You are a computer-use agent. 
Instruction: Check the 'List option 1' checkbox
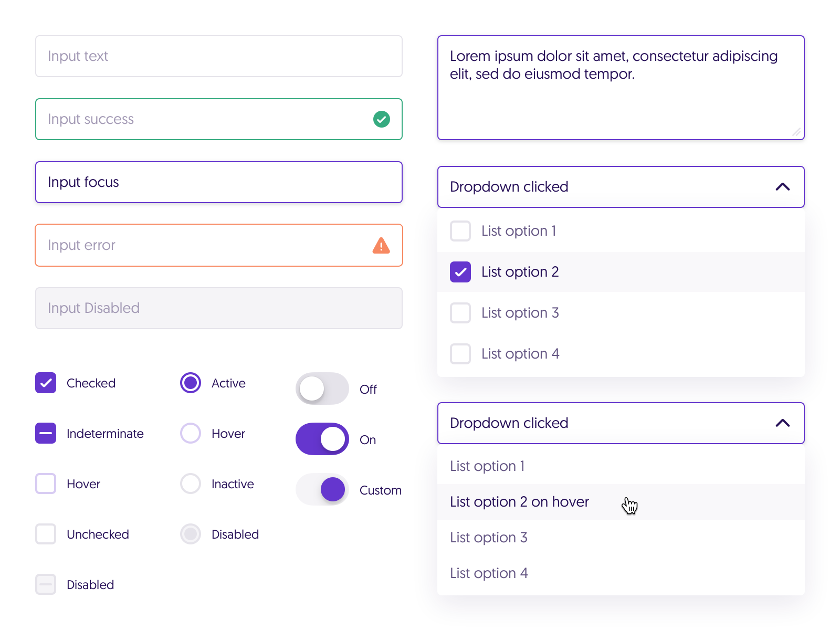tap(460, 231)
